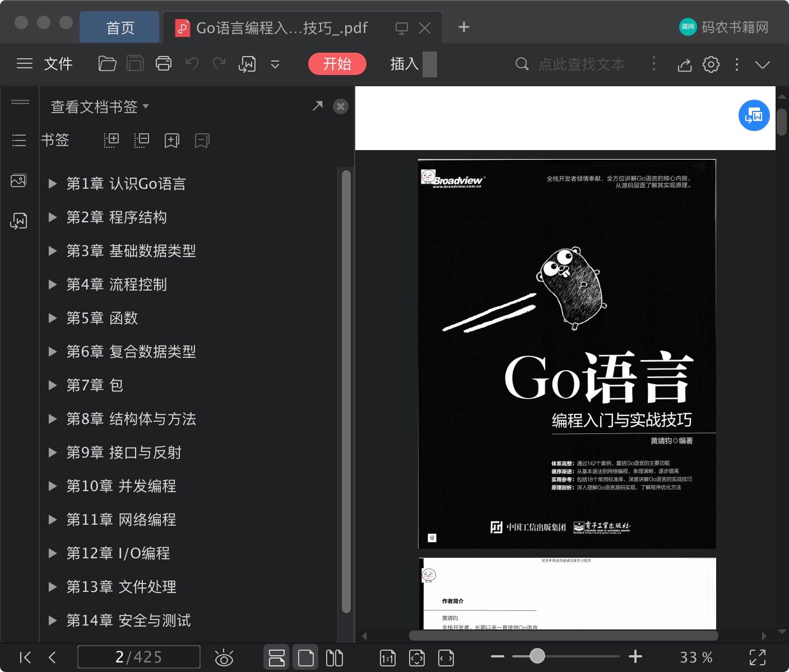Expand bookmark 第1章 认识Go语言
The width and height of the screenshot is (789, 672).
[52, 184]
